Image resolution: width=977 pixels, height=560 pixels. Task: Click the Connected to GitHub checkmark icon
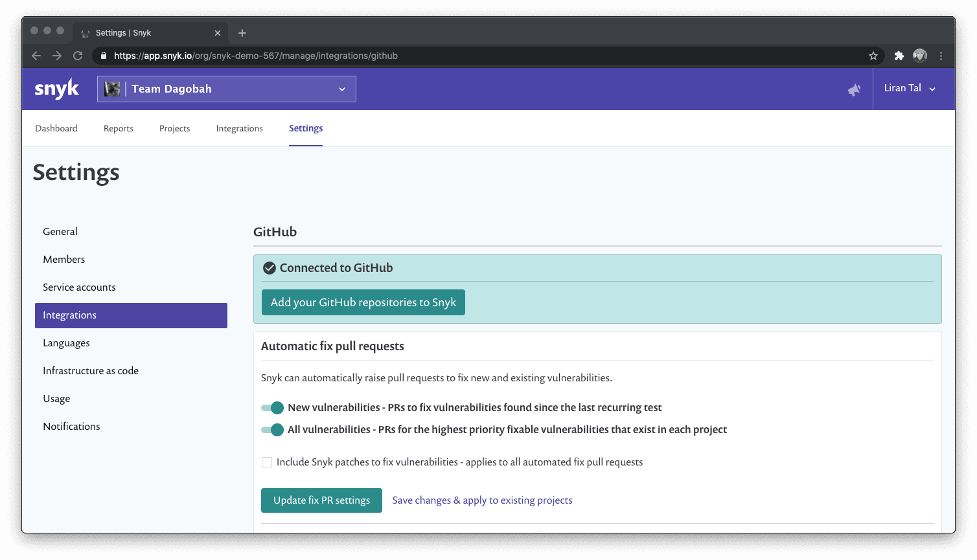[x=270, y=268]
